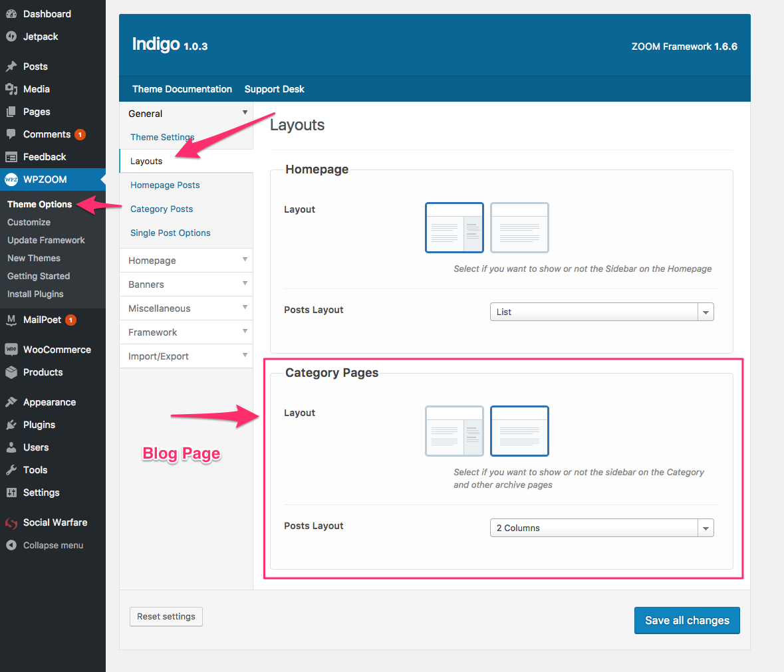Click the Dashboard gauge icon
784x672 pixels.
11,14
